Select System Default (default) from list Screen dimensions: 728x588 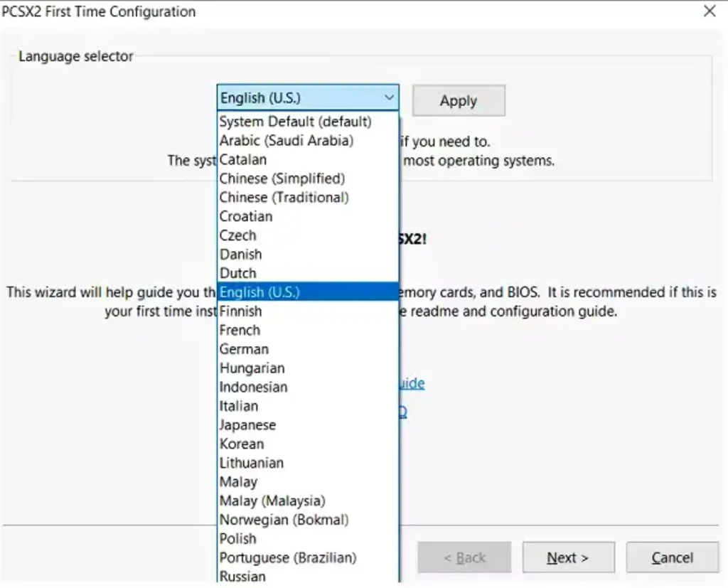(x=295, y=122)
